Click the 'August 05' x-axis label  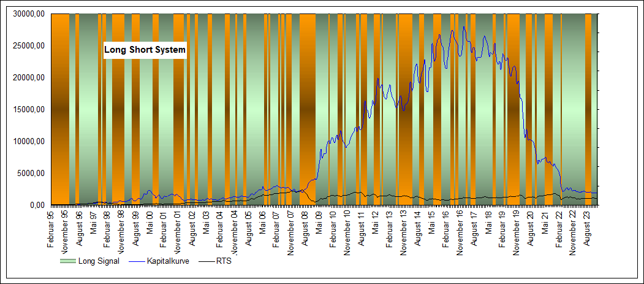point(248,229)
